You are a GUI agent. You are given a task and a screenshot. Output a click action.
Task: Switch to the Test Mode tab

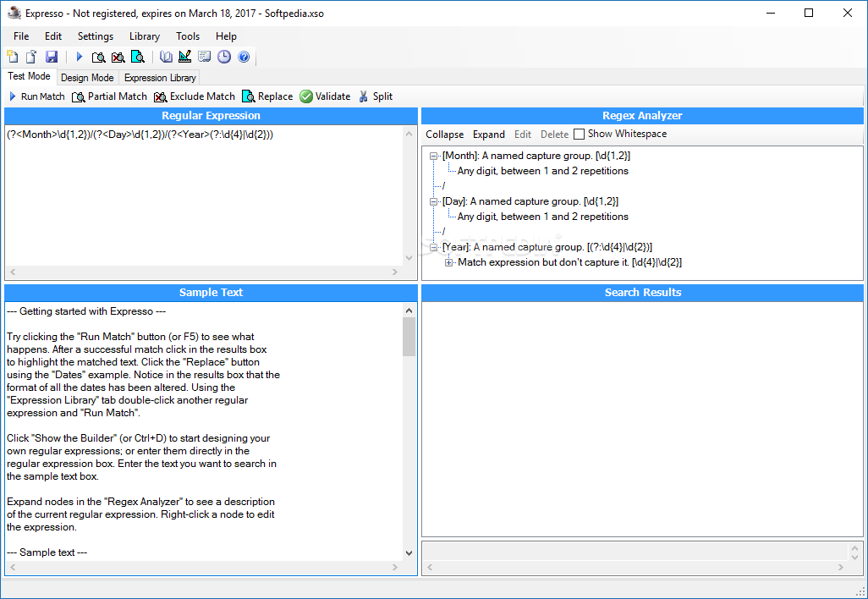[x=29, y=76]
